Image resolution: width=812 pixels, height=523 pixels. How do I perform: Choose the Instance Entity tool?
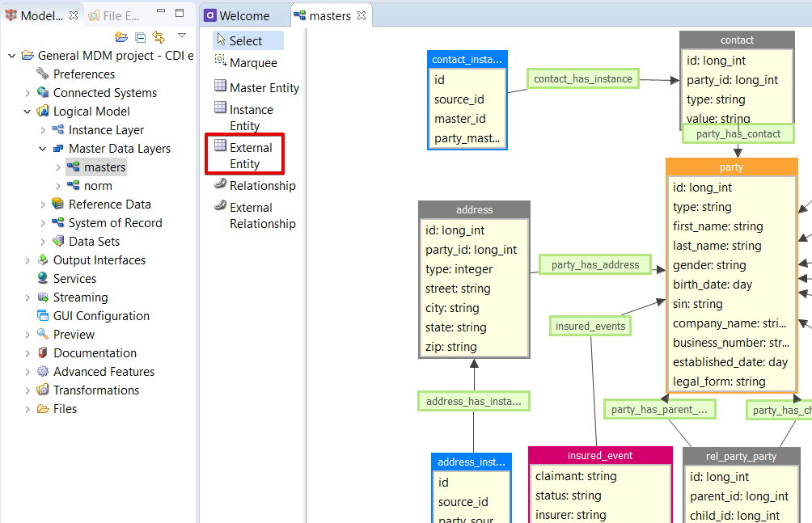point(251,115)
